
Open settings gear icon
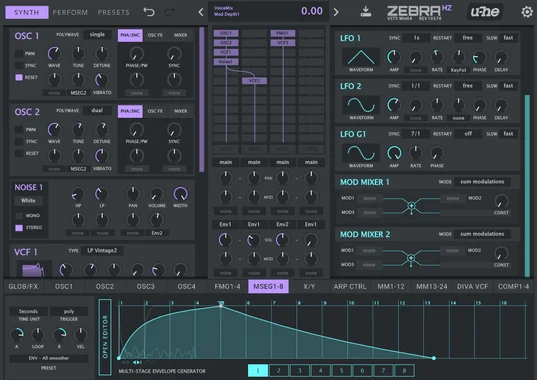pyautogui.click(x=527, y=12)
